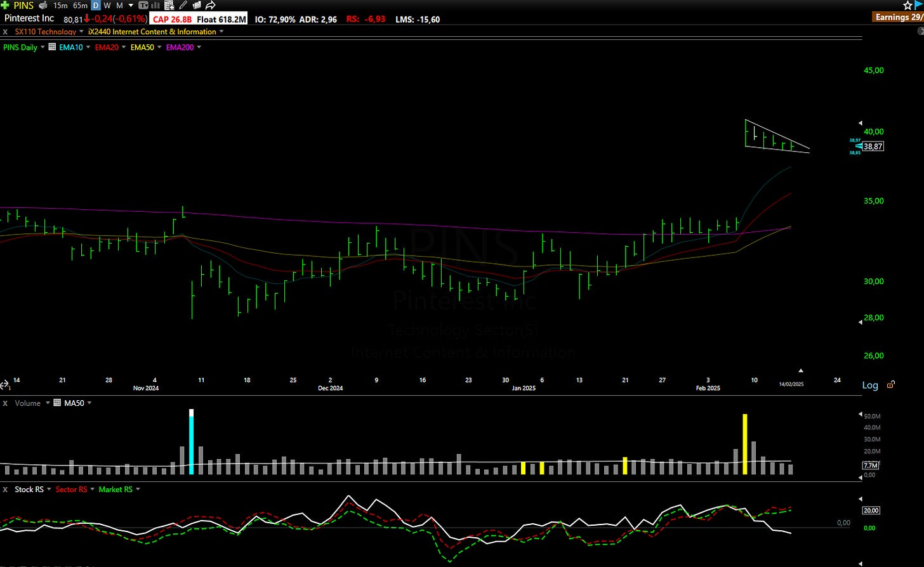Switch to 65m timeframe
This screenshot has width=924, height=567.
tap(80, 5)
